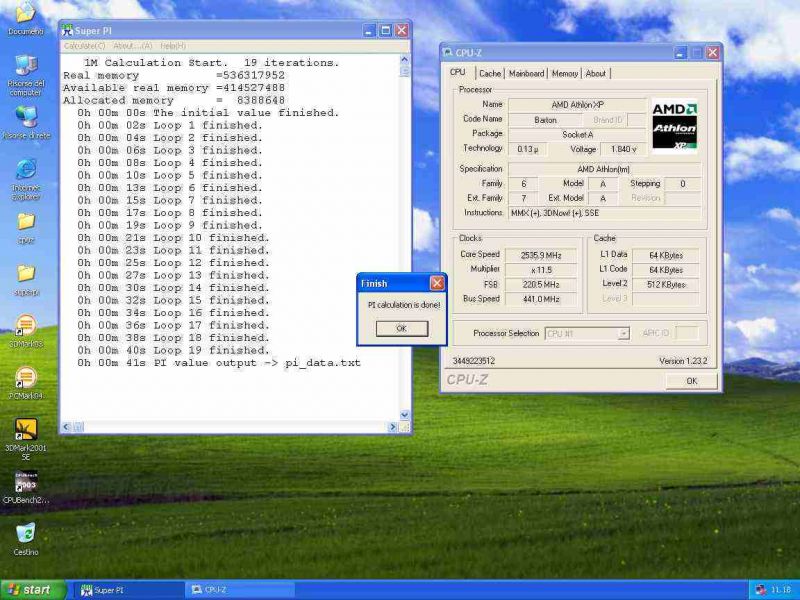The image size is (800, 600).
Task: Click the CPU-Z title bar icon
Action: point(447,53)
